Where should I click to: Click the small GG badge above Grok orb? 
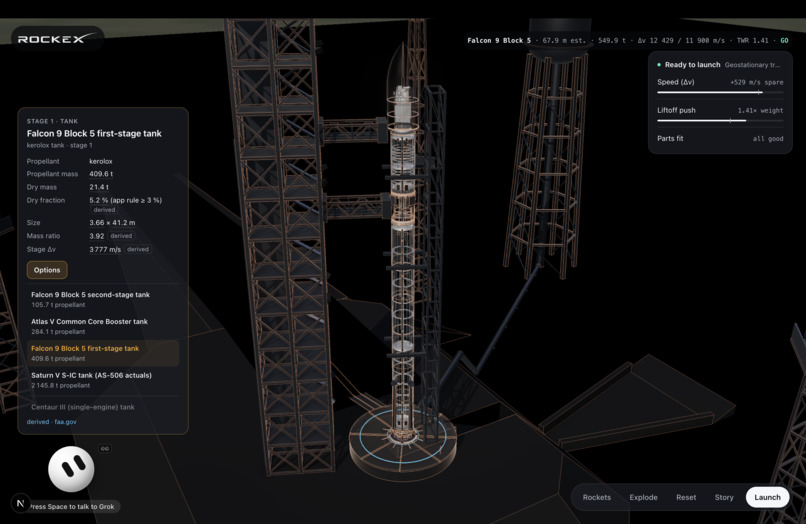tap(105, 448)
